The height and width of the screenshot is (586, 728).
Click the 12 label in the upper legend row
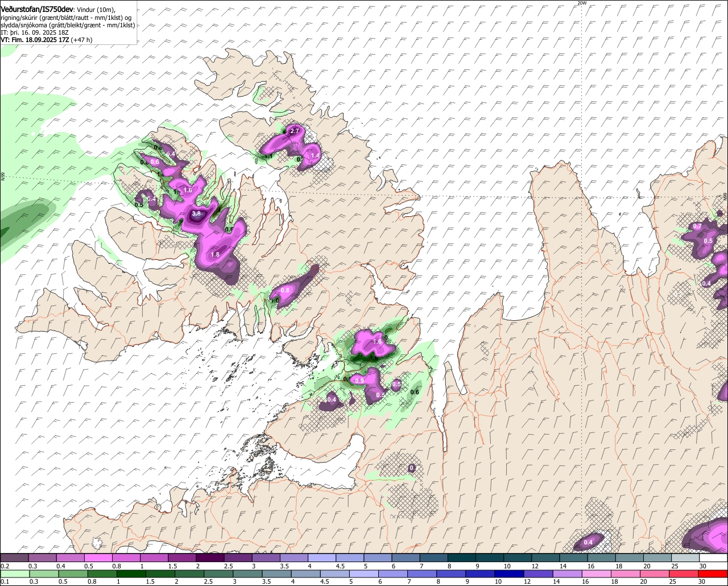pos(535,566)
